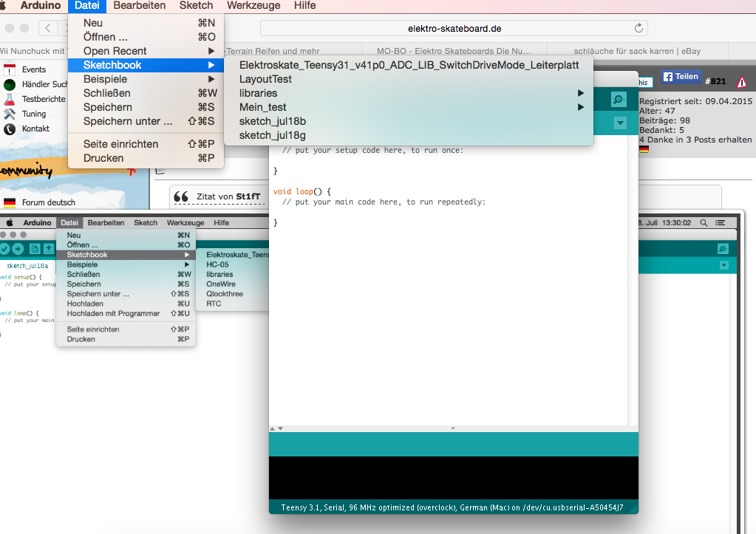Viewport: 756px width, 534px height.
Task: Open the top Bearbeiten menu
Action: coord(140,6)
